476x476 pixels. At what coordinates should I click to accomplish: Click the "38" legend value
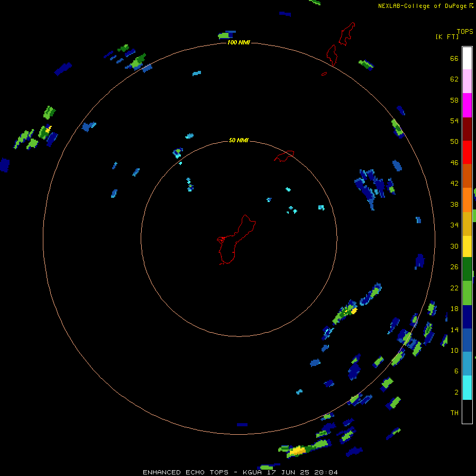(x=454, y=204)
